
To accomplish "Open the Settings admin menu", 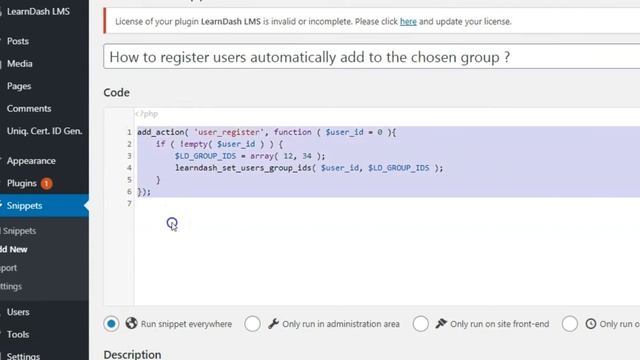I will click(x=23, y=356).
